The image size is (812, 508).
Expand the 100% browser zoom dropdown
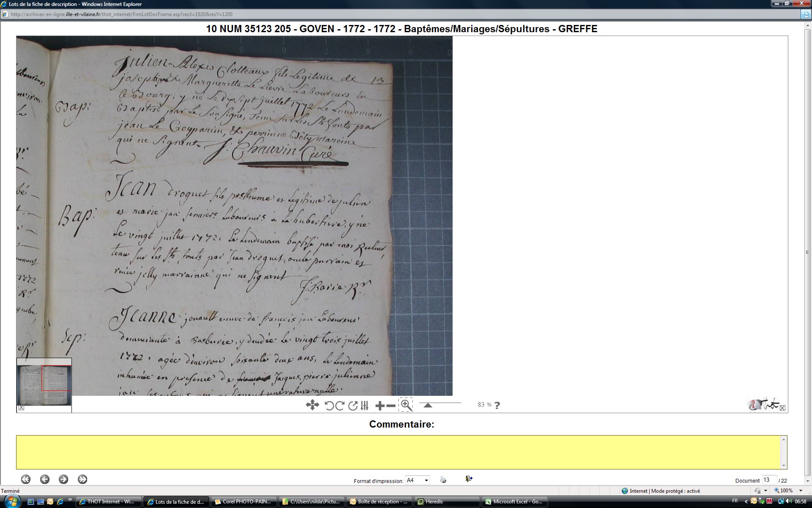click(801, 491)
